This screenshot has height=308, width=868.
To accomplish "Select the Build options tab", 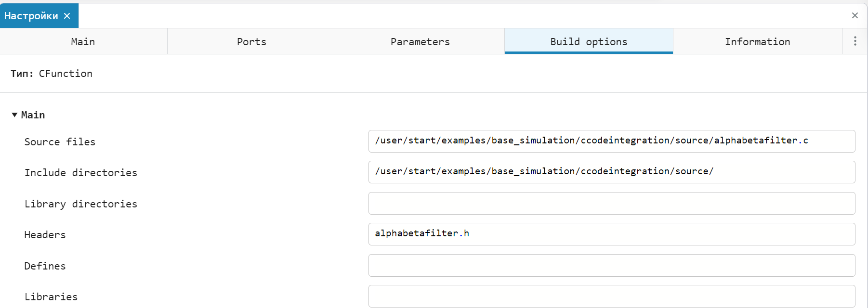I will pos(589,42).
